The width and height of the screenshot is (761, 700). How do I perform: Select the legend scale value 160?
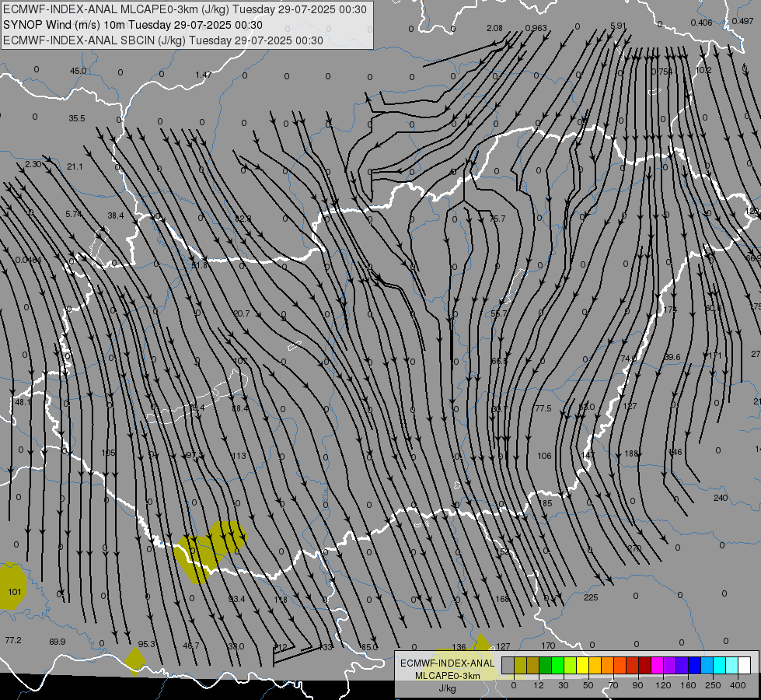[688, 685]
